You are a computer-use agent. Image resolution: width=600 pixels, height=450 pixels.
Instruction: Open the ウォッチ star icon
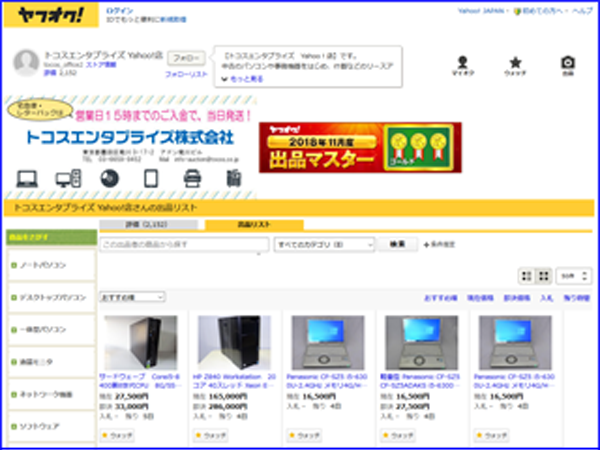[515, 63]
